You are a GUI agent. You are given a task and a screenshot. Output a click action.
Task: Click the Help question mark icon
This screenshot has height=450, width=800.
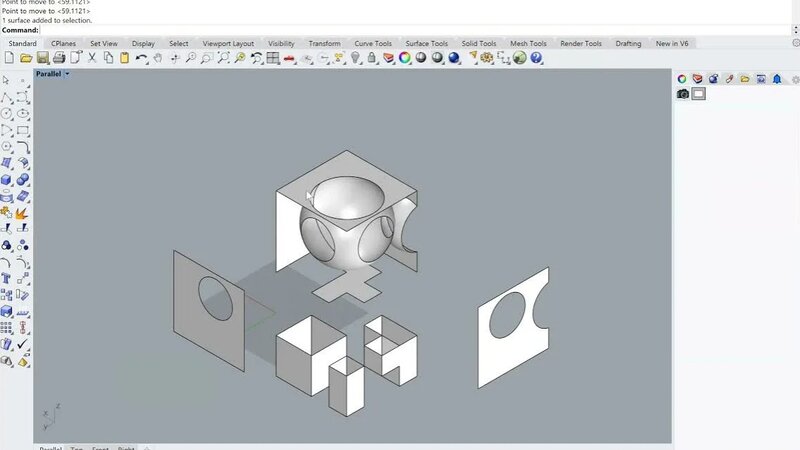click(536, 58)
